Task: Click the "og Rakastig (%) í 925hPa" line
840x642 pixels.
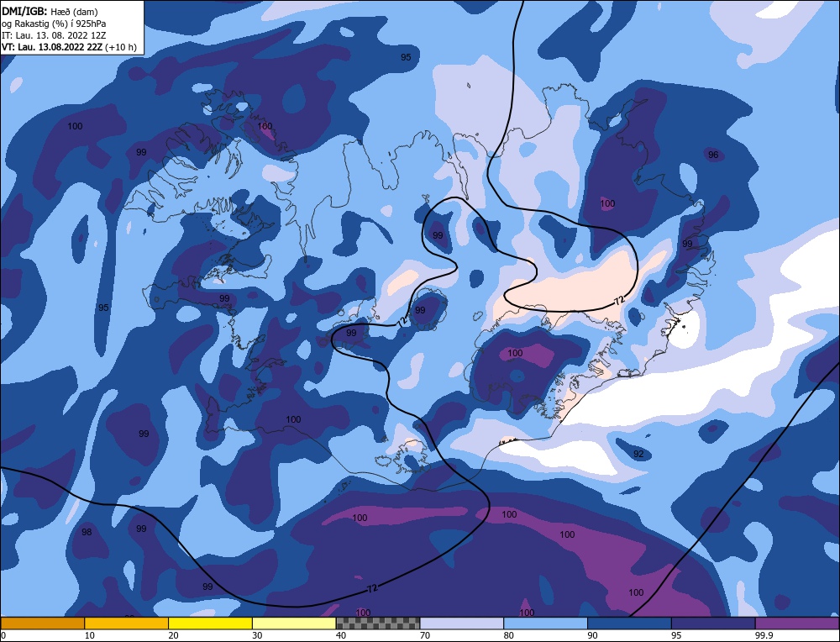Action: [x=54, y=24]
